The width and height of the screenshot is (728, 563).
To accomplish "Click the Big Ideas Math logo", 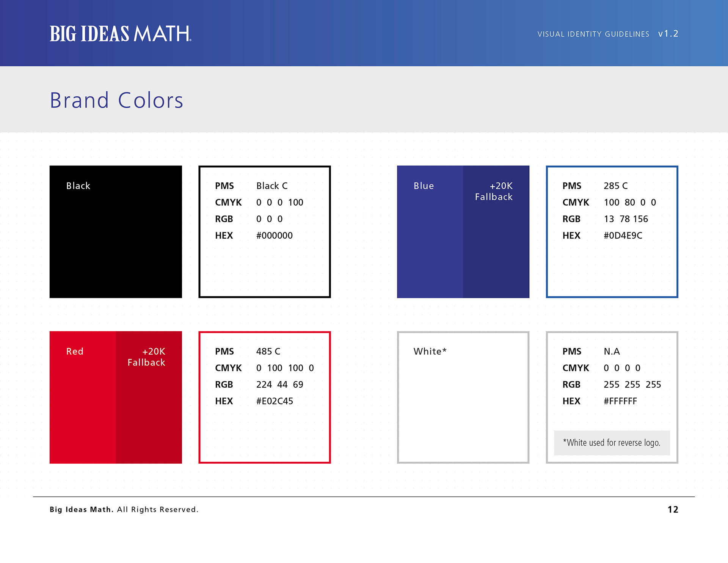I will tap(120, 33).
